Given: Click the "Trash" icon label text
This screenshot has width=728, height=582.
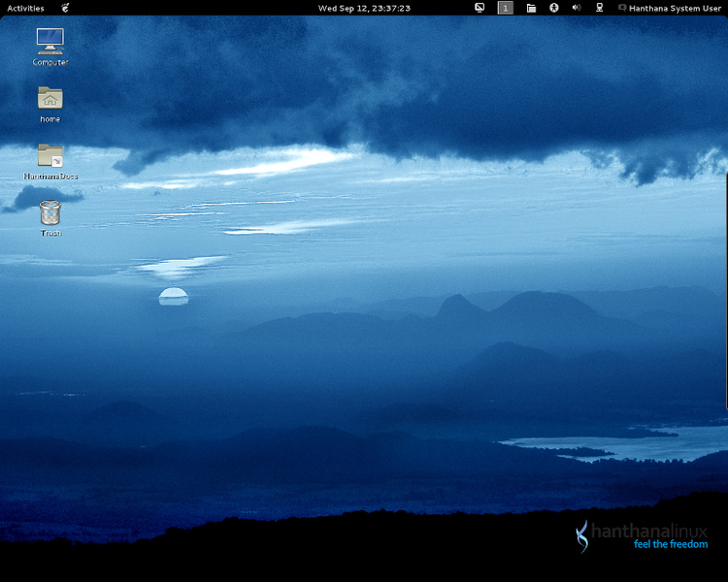Looking at the screenshot, I should point(50,234).
